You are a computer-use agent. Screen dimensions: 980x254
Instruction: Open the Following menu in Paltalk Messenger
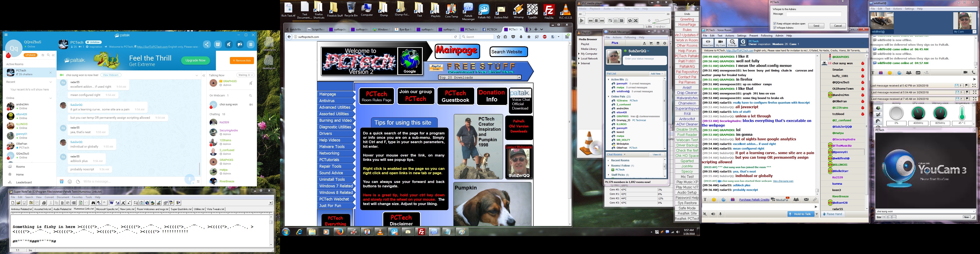click(630, 37)
